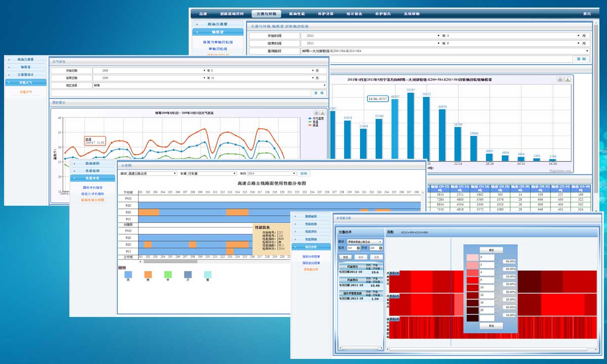Viewport: 607px width, 364px height.
Task: Click the 中 green legend swatch
Action: [x=168, y=275]
